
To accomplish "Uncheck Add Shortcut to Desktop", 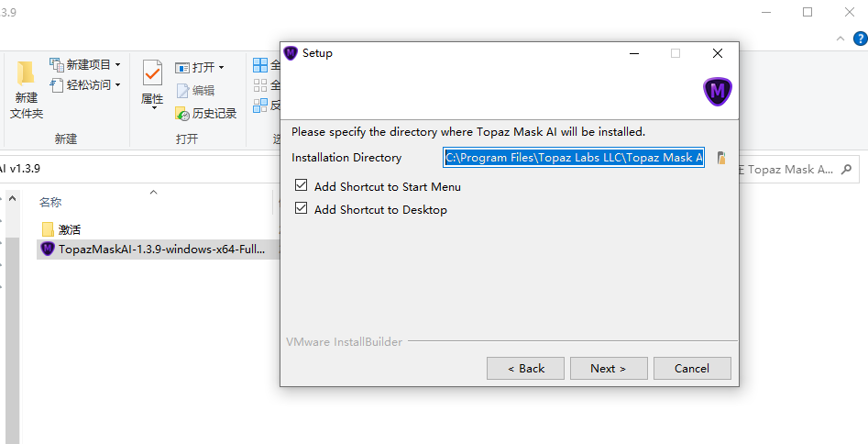I will pos(302,208).
